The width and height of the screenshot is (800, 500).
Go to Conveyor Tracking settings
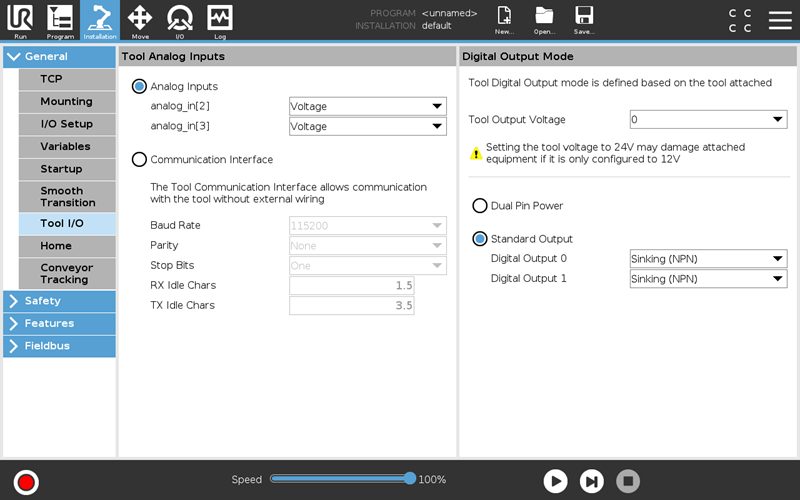point(67,273)
